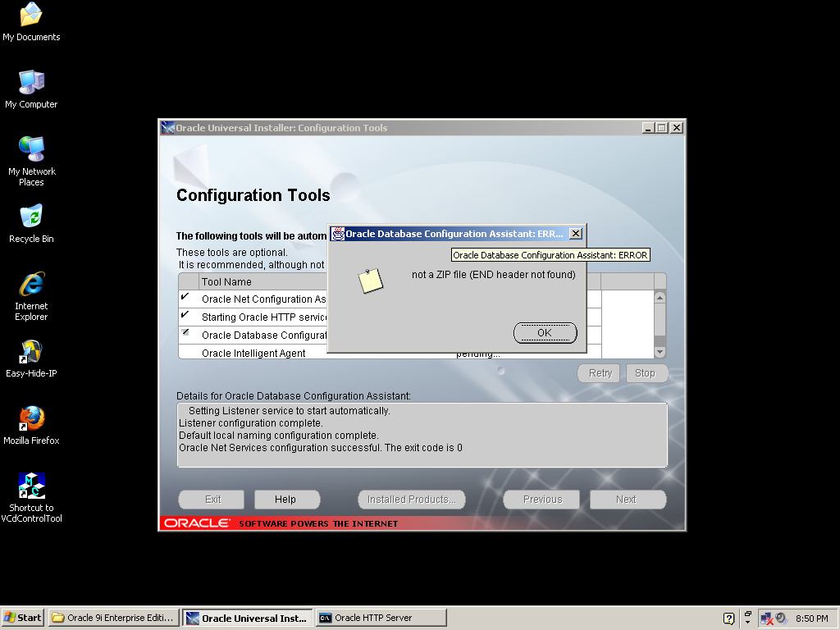Launch Easy-Hide-IP shortcut
This screenshot has height=630, width=840.
pos(31,352)
